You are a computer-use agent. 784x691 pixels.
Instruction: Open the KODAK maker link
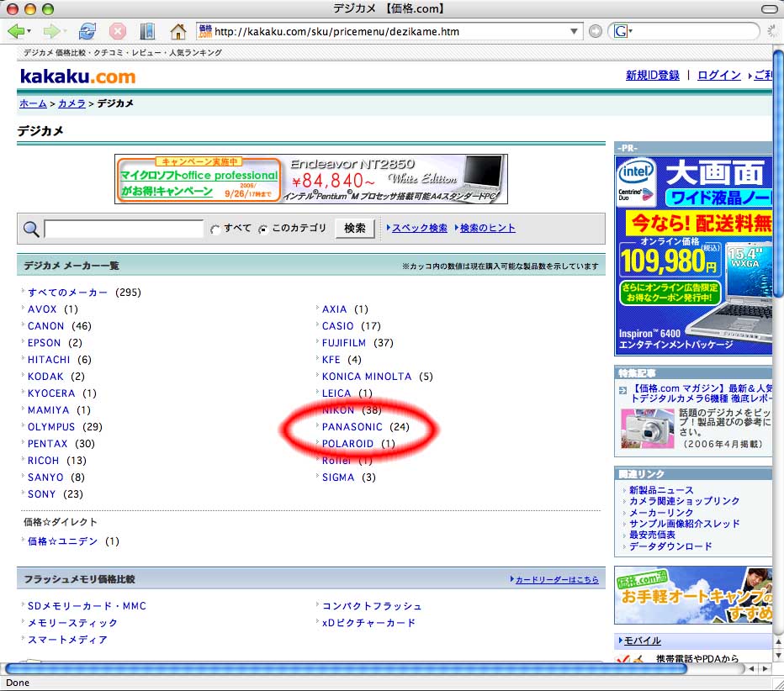tap(45, 377)
